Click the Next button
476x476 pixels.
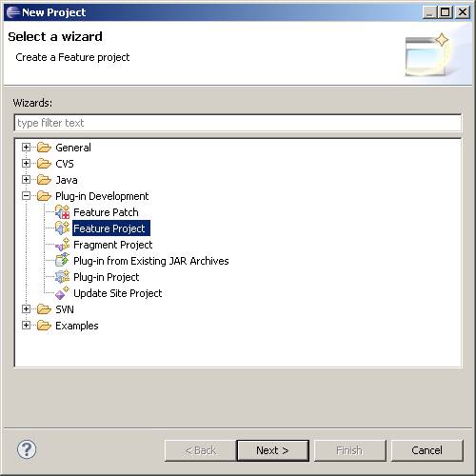(273, 450)
